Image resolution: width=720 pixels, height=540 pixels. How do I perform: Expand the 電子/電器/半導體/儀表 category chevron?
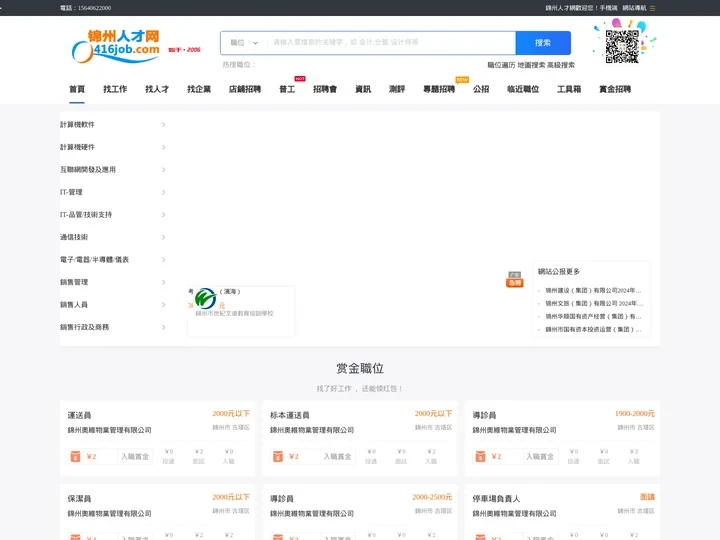tap(163, 260)
